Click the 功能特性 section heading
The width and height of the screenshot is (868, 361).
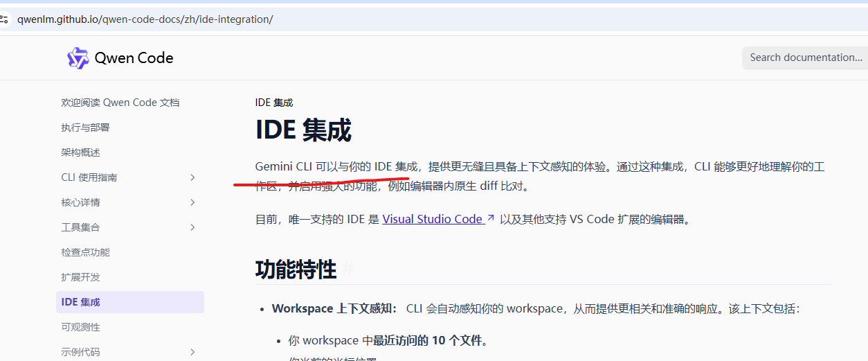[x=296, y=270]
